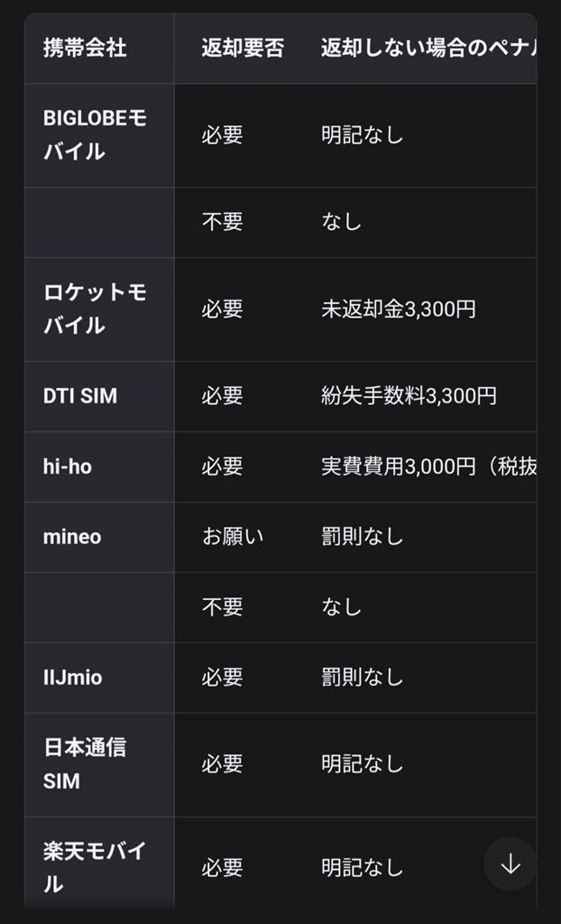The height and width of the screenshot is (924, 561).
Task: Tap 必要 in the 楽天モバイル row
Action: 223,867
